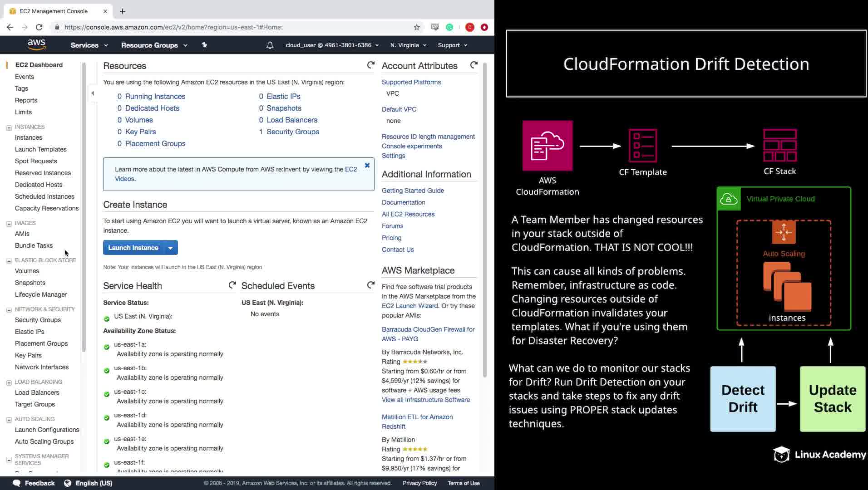
Task: Open the Security Groups resource link
Action: click(293, 132)
